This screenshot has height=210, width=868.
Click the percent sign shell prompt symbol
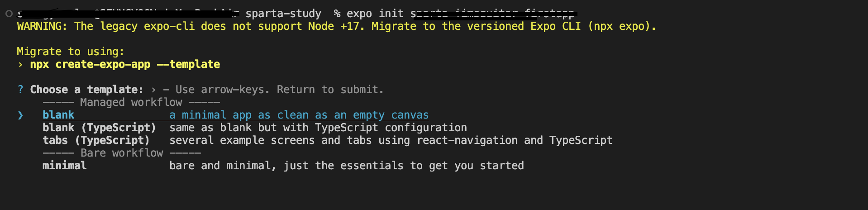point(337,14)
